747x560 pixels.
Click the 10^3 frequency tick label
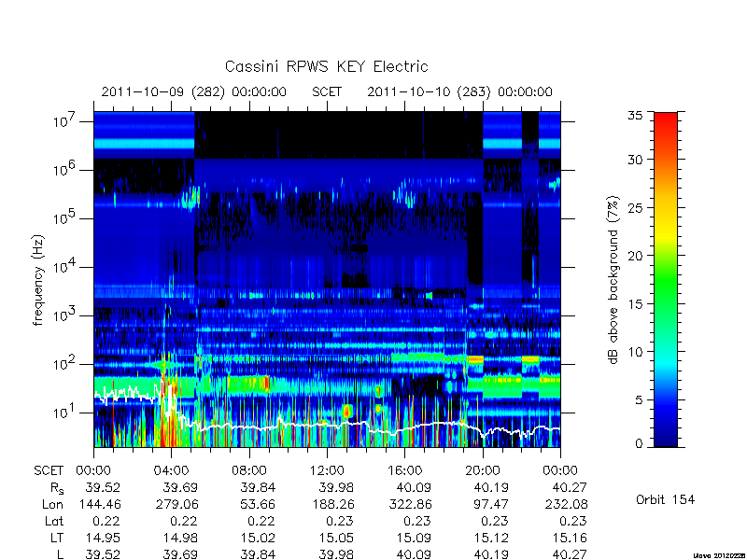pos(64,315)
